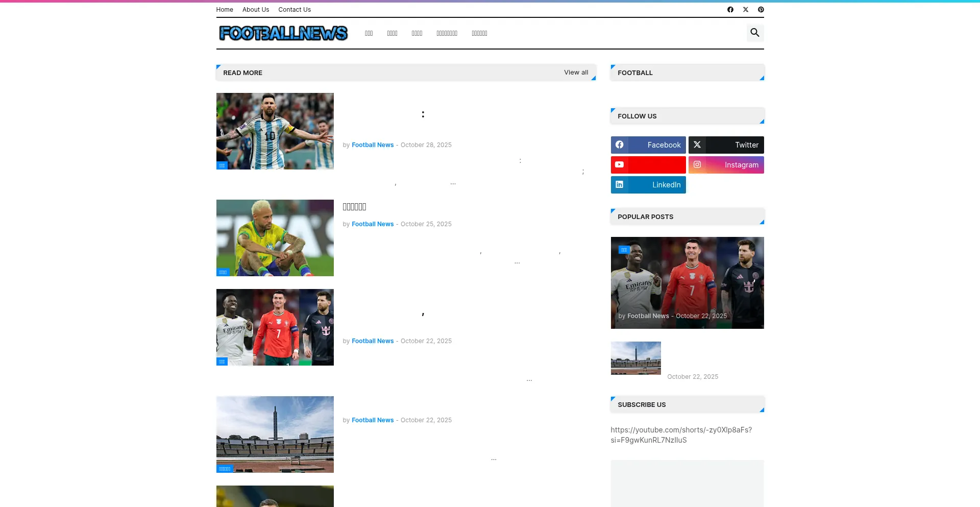The width and height of the screenshot is (980, 507).
Task: Click the Football News site logo
Action: tap(283, 33)
